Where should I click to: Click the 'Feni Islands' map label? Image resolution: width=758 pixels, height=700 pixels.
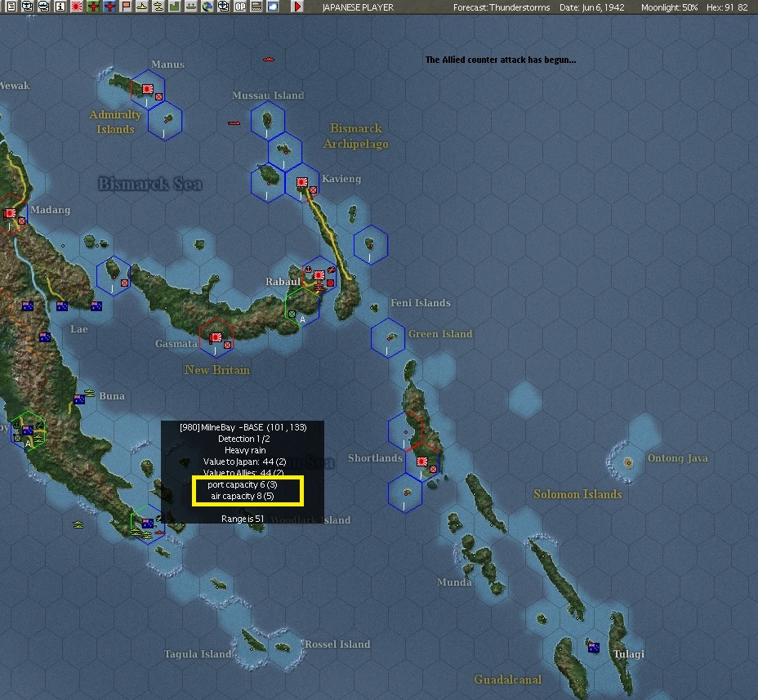[421, 302]
